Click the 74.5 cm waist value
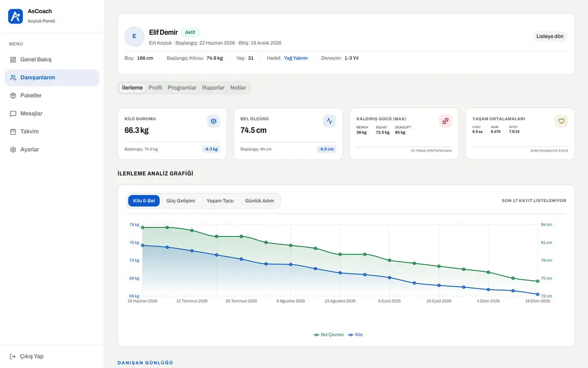This screenshot has width=588, height=368. pos(254,130)
